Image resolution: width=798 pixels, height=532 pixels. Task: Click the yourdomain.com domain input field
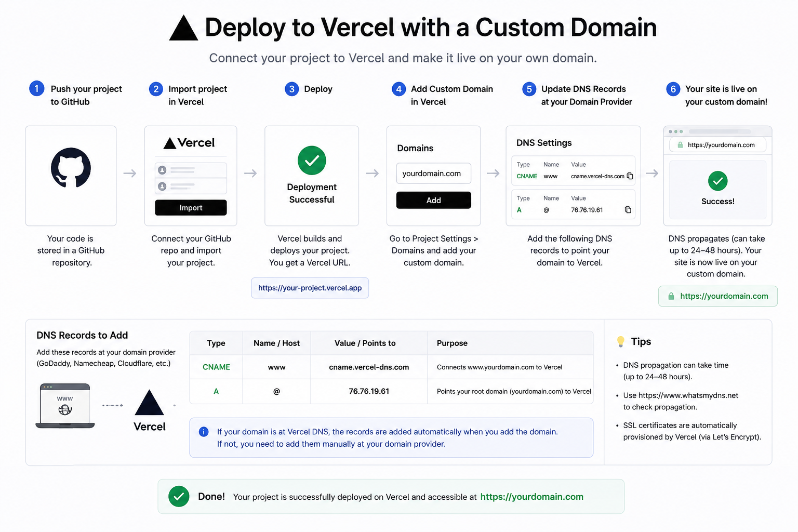point(434,174)
